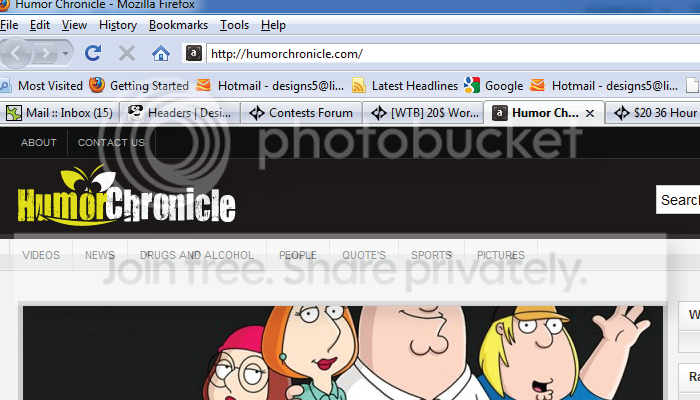Click the RSS feed icon for Latest Headlines
This screenshot has width=700, height=400.
tap(358, 85)
